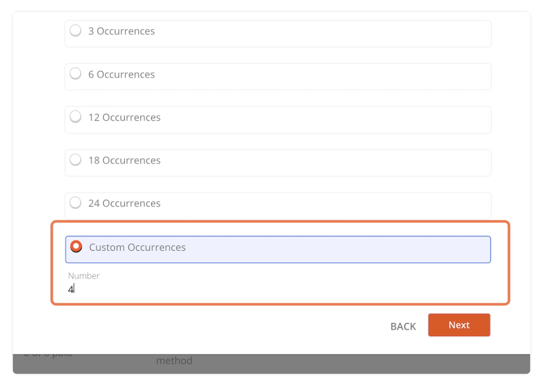Choose the 12 Occurrences radio button

tap(75, 117)
